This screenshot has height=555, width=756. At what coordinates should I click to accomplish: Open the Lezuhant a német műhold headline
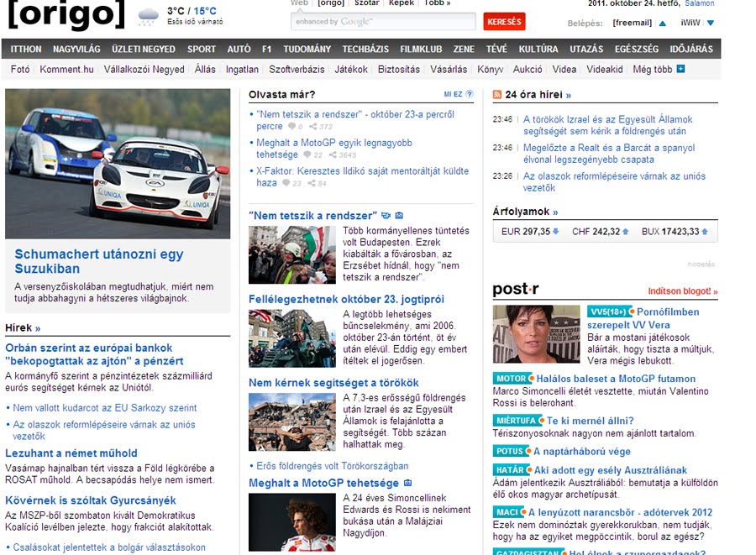point(71,453)
